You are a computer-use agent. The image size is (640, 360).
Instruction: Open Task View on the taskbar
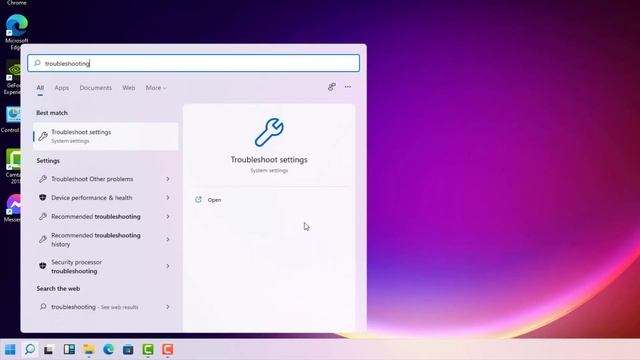click(49, 350)
